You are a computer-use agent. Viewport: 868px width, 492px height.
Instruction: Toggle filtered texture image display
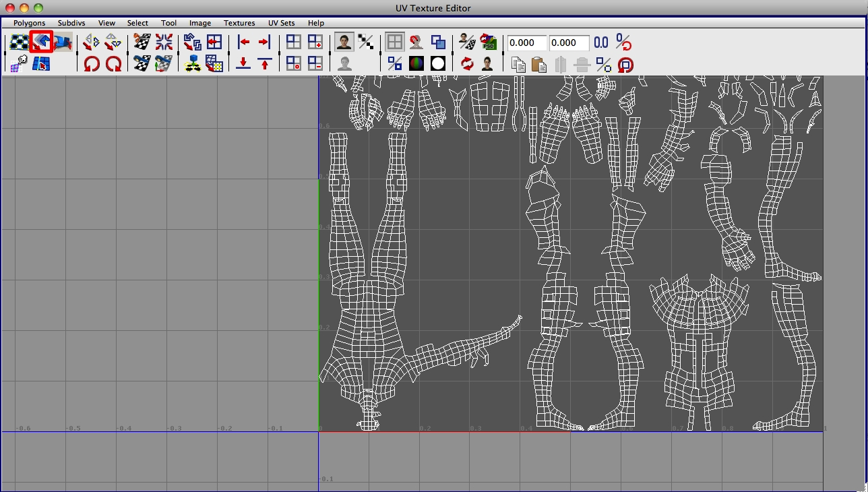tap(366, 42)
